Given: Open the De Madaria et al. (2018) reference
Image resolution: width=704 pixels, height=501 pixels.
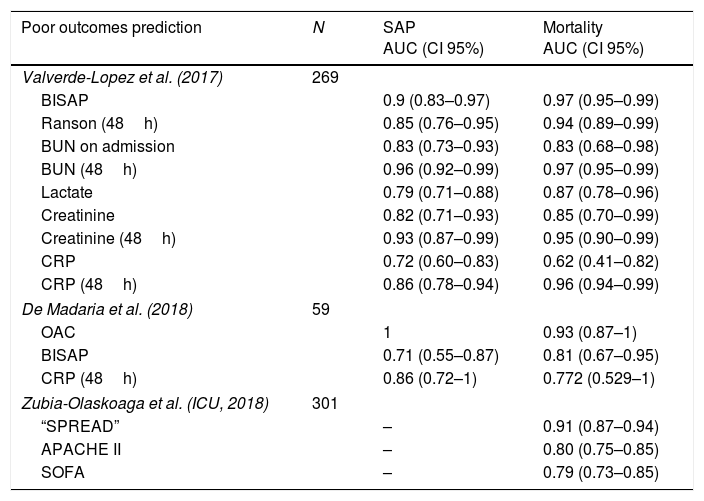Looking at the screenshot, I should [x=107, y=309].
